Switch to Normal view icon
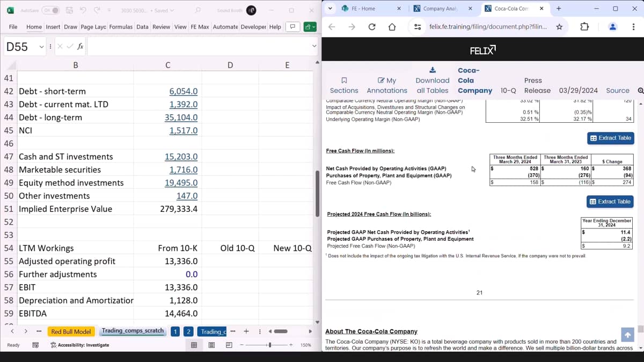 pyautogui.click(x=194, y=345)
